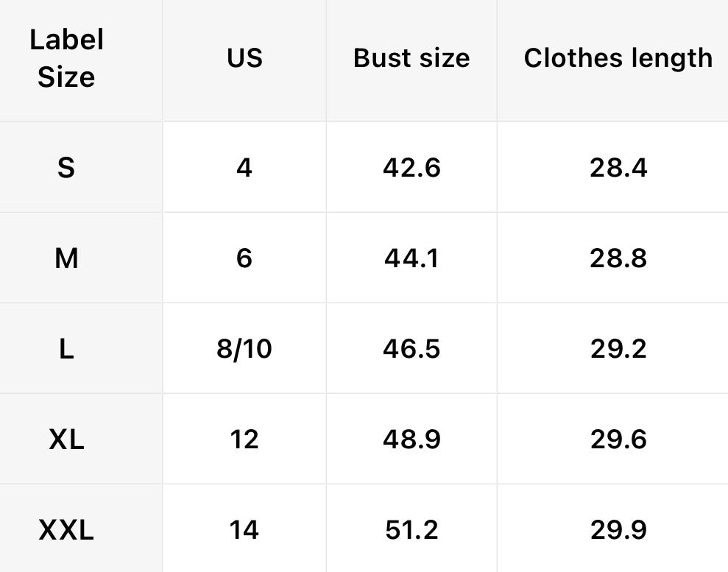Image resolution: width=728 pixels, height=572 pixels.
Task: Click US size 8/10 cell
Action: click(244, 349)
